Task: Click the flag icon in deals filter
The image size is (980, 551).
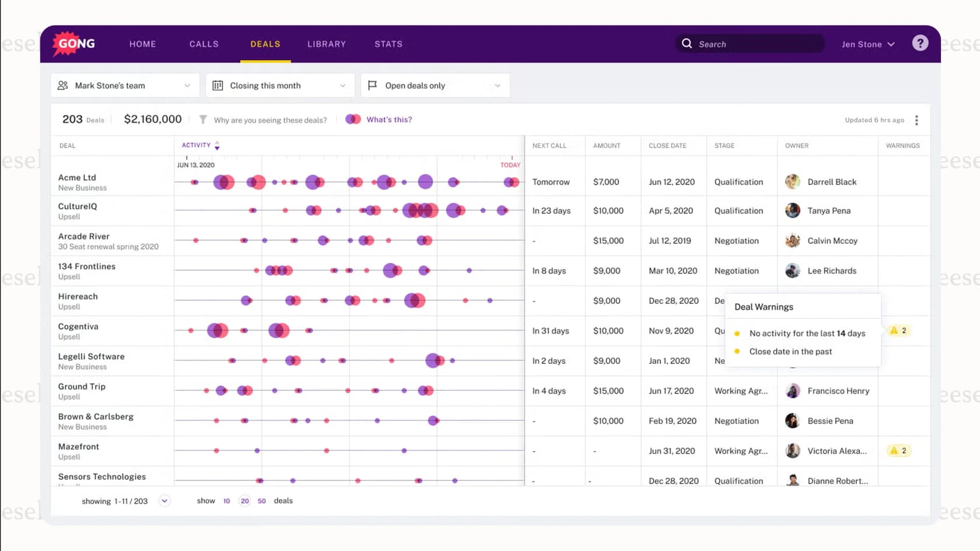Action: tap(372, 86)
